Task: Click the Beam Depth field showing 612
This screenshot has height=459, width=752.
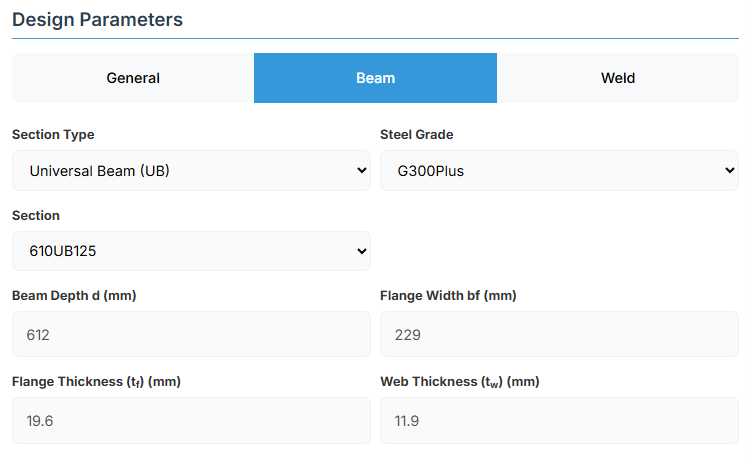Action: tap(191, 335)
